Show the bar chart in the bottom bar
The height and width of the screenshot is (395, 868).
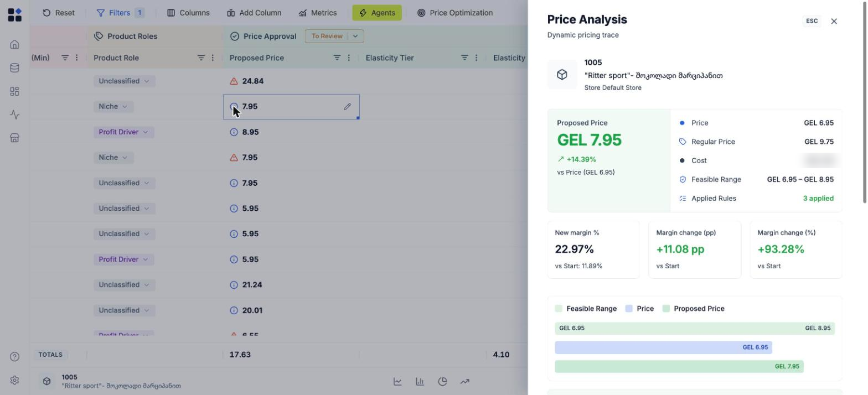[x=420, y=381]
